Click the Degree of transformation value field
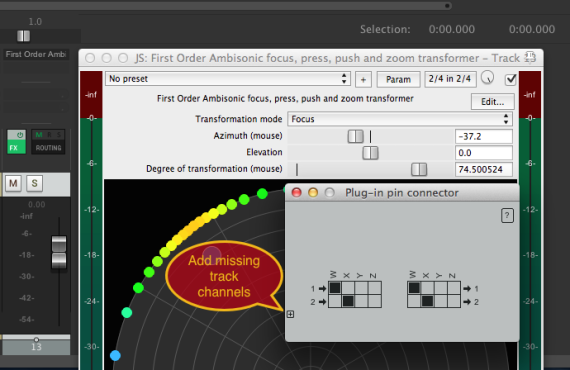This screenshot has height=370, width=570. (x=484, y=169)
